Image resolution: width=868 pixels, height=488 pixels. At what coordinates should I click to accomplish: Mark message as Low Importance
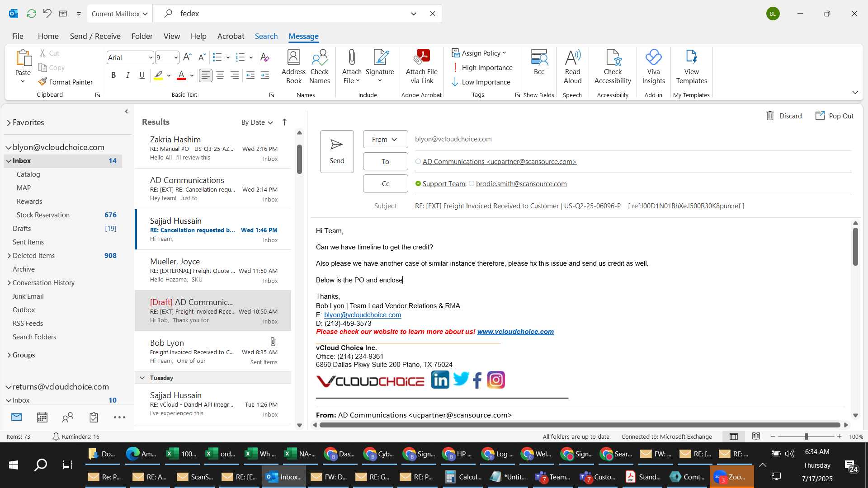point(481,82)
